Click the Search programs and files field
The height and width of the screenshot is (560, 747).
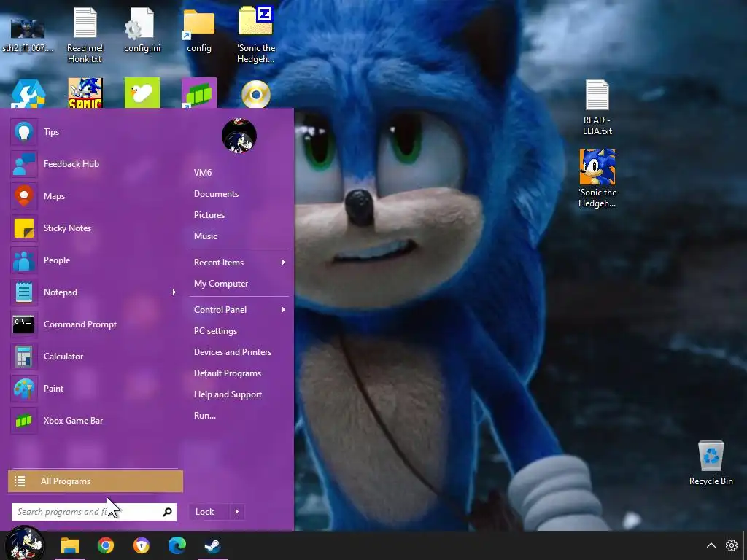(94, 512)
